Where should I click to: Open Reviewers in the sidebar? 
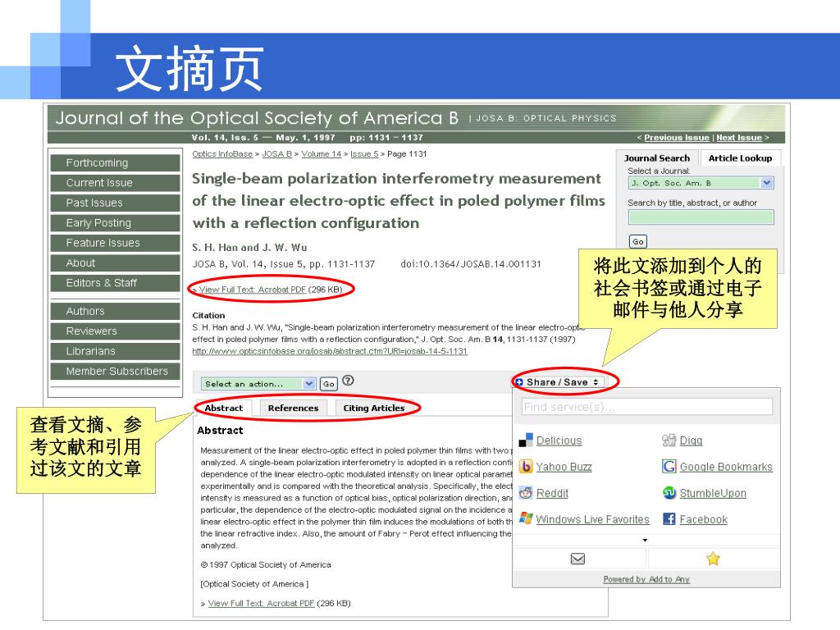[x=115, y=331]
